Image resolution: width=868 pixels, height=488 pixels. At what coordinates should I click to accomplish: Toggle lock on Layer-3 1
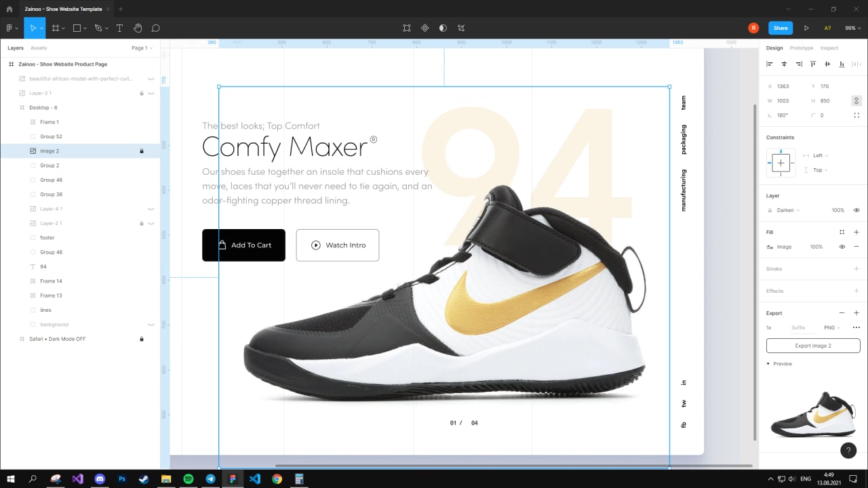[x=141, y=93]
